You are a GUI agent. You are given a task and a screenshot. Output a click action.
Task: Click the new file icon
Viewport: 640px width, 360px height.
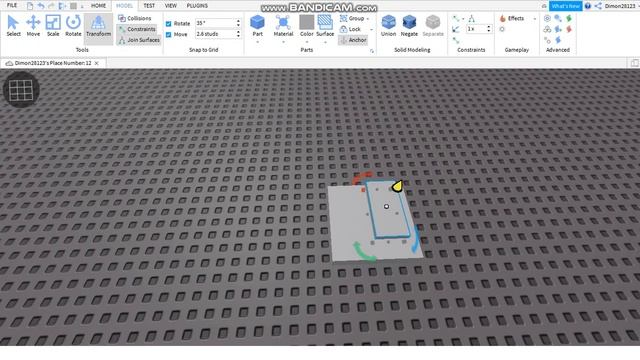[x=30, y=6]
